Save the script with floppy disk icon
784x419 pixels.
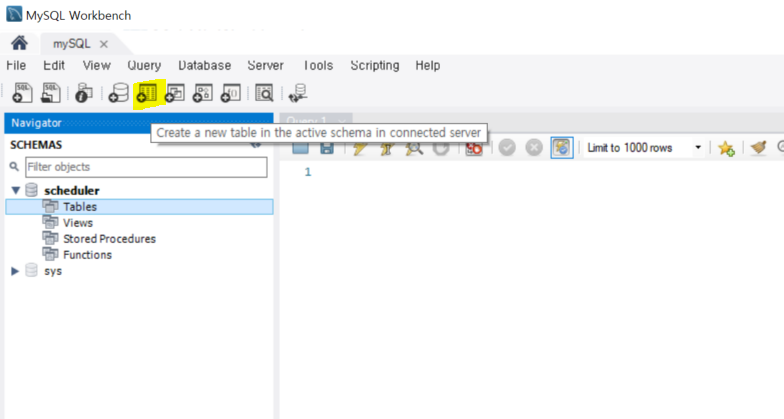pos(327,148)
